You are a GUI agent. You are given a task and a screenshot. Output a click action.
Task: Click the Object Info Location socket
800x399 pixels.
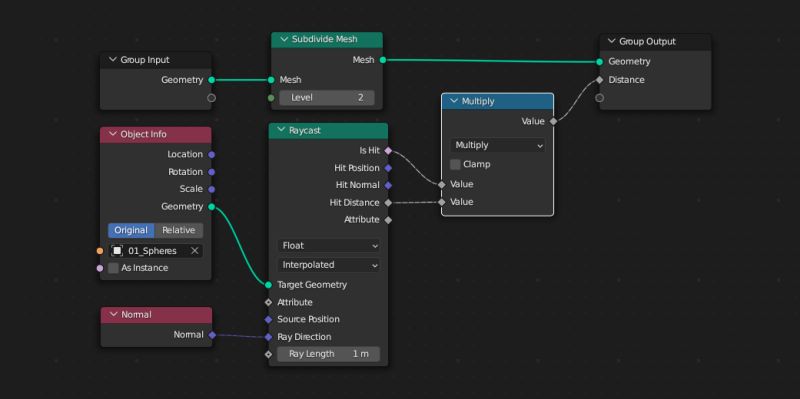pos(212,154)
